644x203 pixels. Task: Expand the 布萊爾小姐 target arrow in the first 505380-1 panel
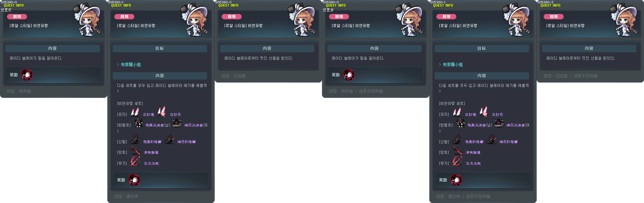coord(118,65)
